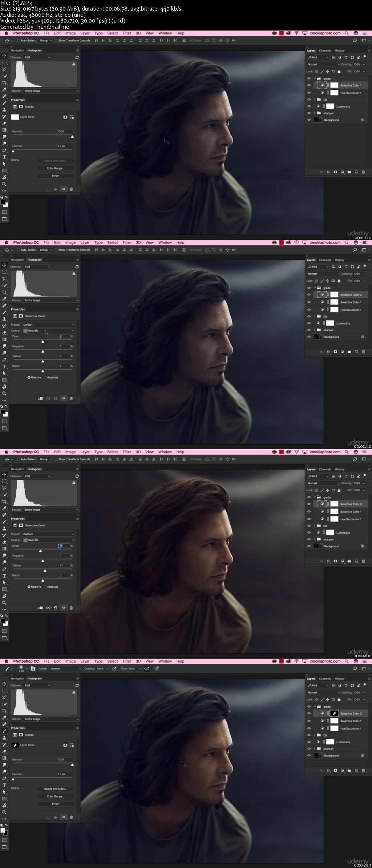
Task: Open brush Mode dropdown set to Normal
Action: click(x=65, y=668)
